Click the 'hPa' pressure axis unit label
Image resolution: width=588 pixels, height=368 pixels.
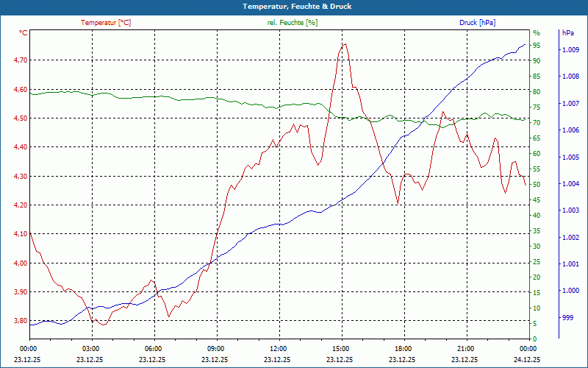[568, 33]
